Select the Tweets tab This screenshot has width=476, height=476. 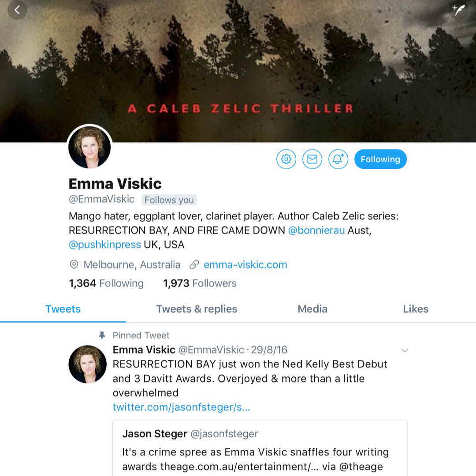63,309
